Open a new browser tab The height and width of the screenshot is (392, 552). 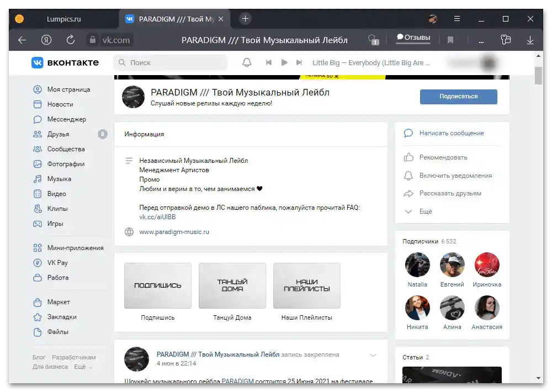click(x=246, y=19)
